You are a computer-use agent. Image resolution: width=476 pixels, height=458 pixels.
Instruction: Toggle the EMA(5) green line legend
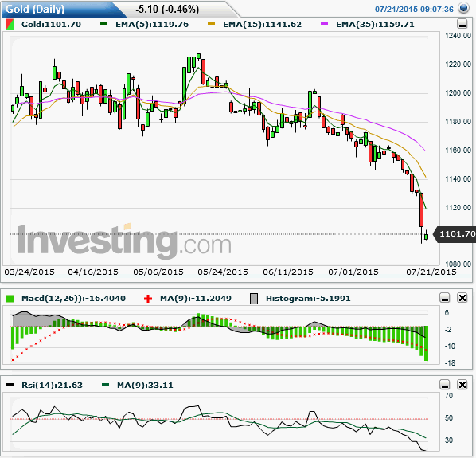tap(103, 24)
